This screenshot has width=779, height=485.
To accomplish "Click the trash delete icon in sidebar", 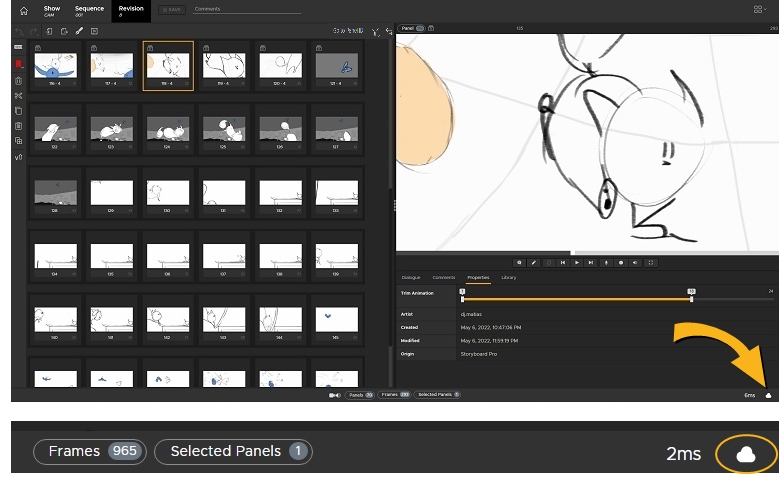I will point(18,80).
